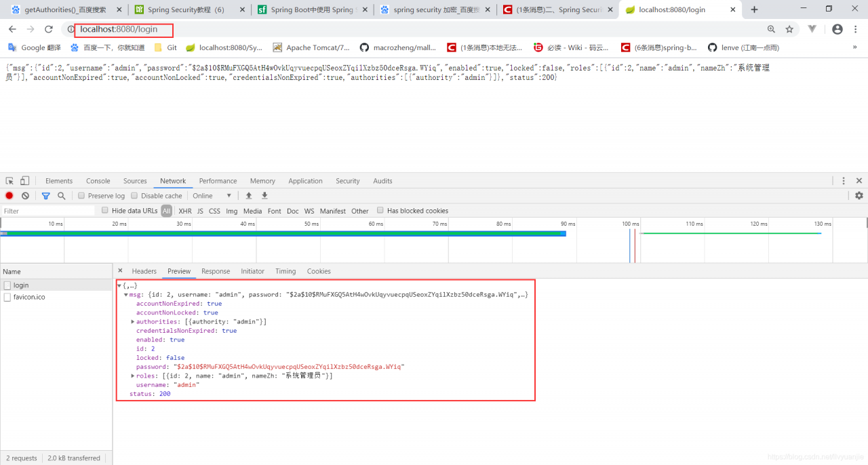Open the Timing request tab
This screenshot has height=465, width=868.
pos(285,271)
